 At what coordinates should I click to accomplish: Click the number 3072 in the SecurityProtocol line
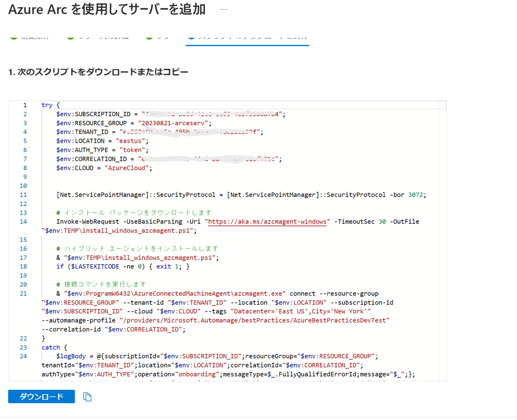coord(415,195)
